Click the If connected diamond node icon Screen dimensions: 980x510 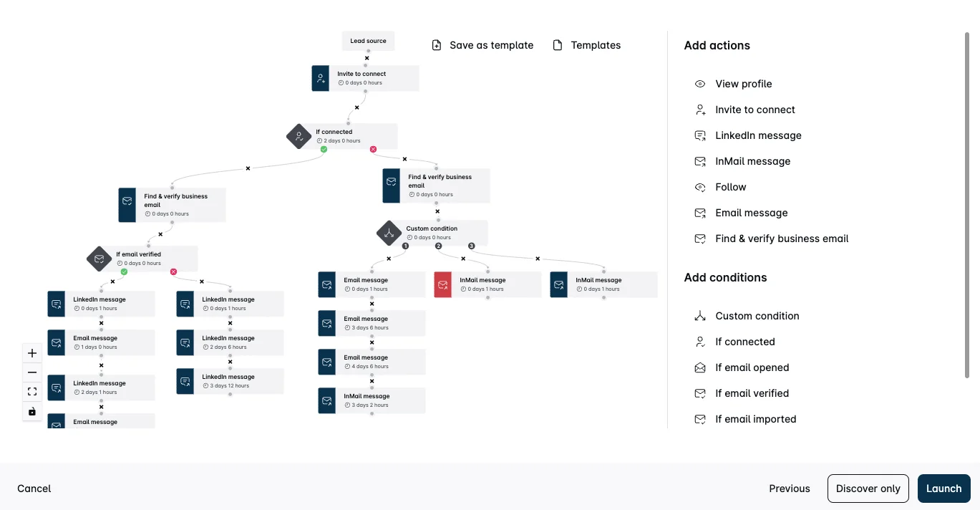[x=299, y=136]
